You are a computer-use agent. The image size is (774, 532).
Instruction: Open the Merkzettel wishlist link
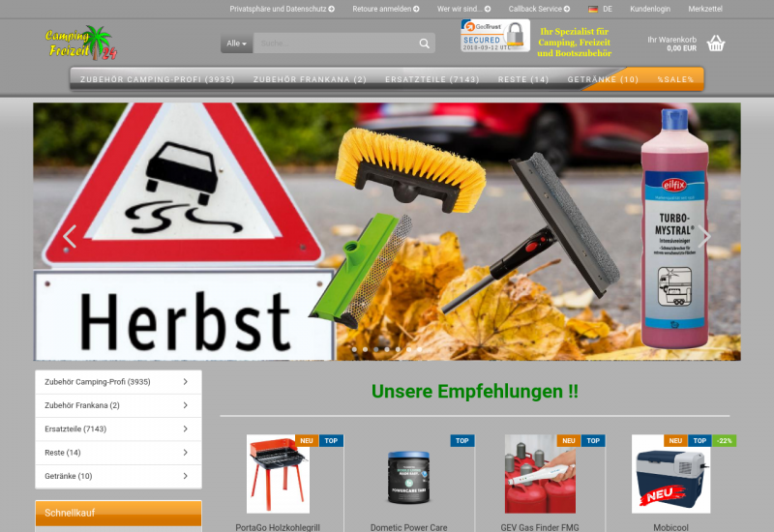coord(704,9)
